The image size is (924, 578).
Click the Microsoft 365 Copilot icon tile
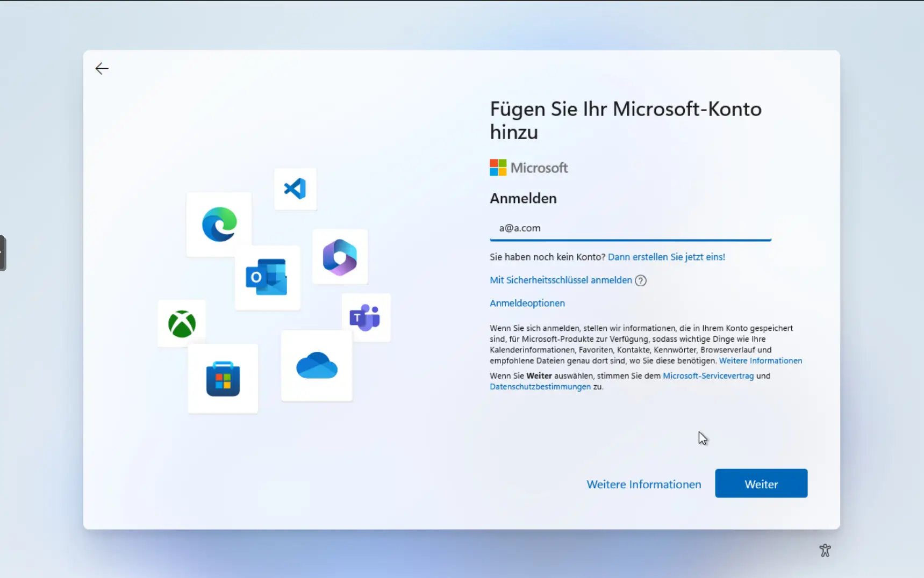tap(340, 257)
